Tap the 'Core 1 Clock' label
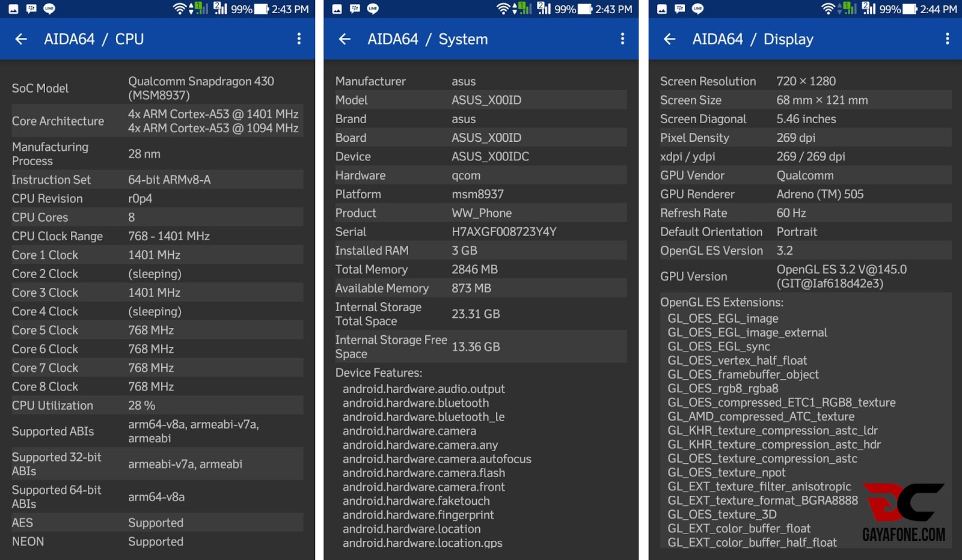 click(x=45, y=255)
